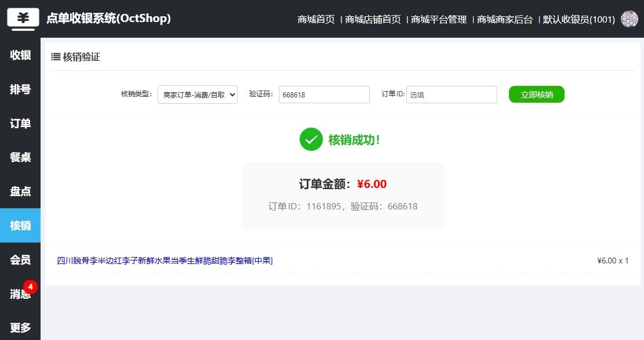The height and width of the screenshot is (340, 644).
Task: Open the 商城平台管理 link
Action: (439, 19)
